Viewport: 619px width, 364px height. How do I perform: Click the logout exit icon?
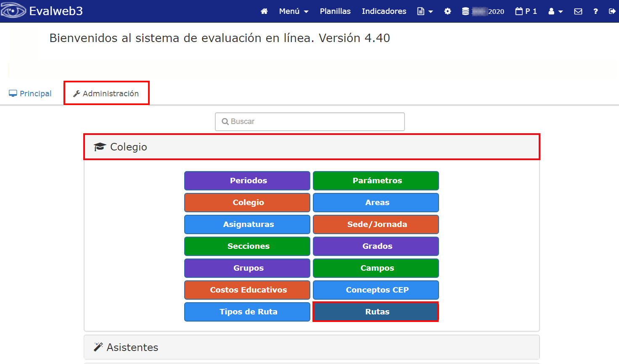pos(612,11)
